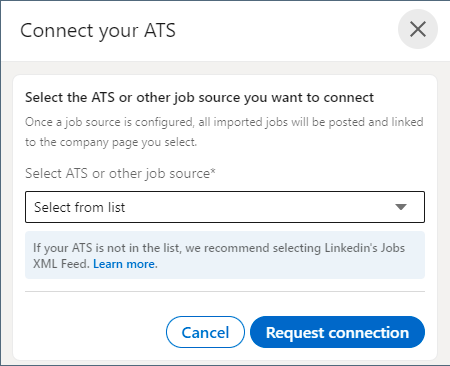Submit the ATS request with the blue button
The height and width of the screenshot is (366, 450).
pyautogui.click(x=337, y=332)
